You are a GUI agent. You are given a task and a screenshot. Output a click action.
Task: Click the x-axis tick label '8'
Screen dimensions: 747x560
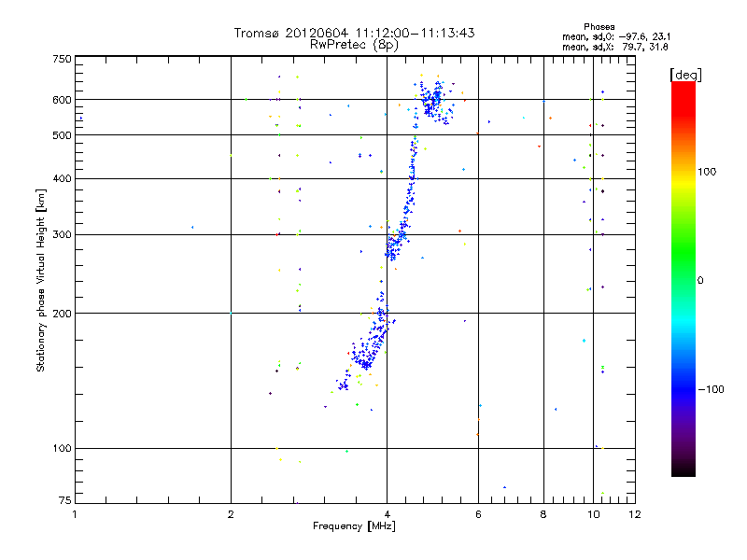click(x=543, y=514)
